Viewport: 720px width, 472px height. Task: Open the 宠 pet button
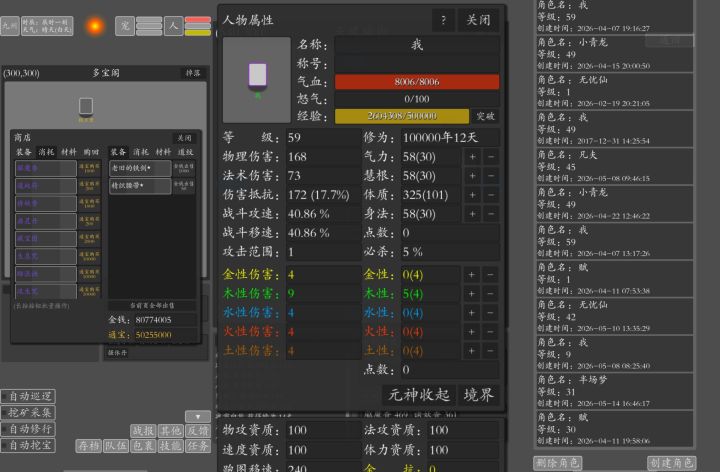pyautogui.click(x=124, y=26)
